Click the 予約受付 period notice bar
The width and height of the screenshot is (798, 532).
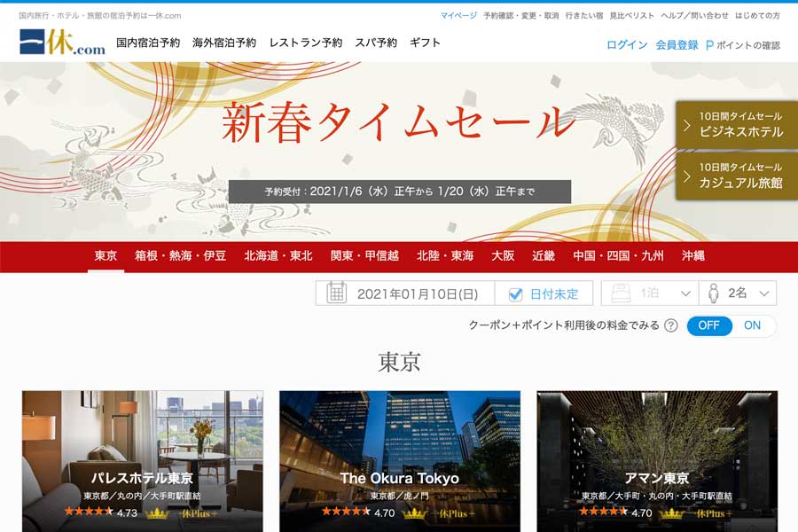400,192
